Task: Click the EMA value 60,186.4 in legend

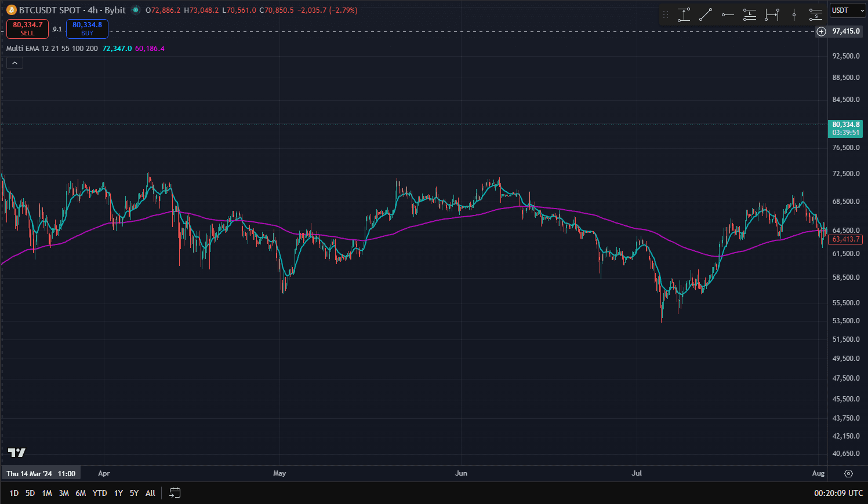Action: pos(150,49)
